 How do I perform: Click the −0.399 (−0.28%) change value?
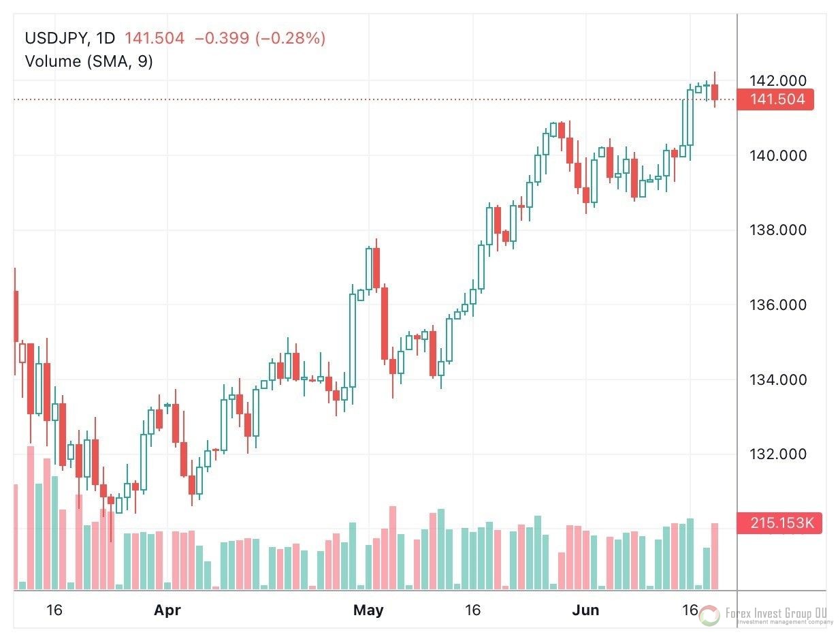point(260,38)
